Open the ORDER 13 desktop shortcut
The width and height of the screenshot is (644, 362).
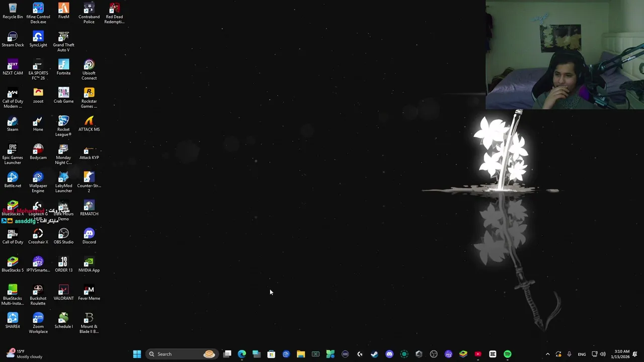63,264
